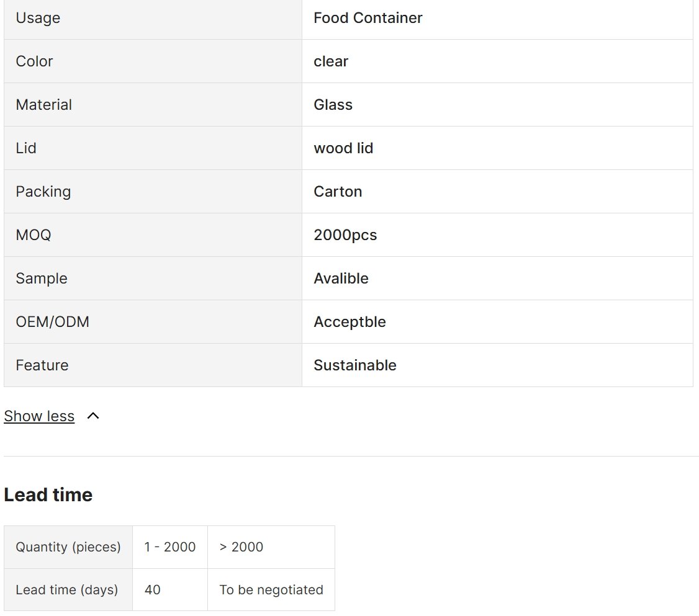Screen dimensions: 699x616
Task: Select the Carton packing value
Action: tap(338, 192)
